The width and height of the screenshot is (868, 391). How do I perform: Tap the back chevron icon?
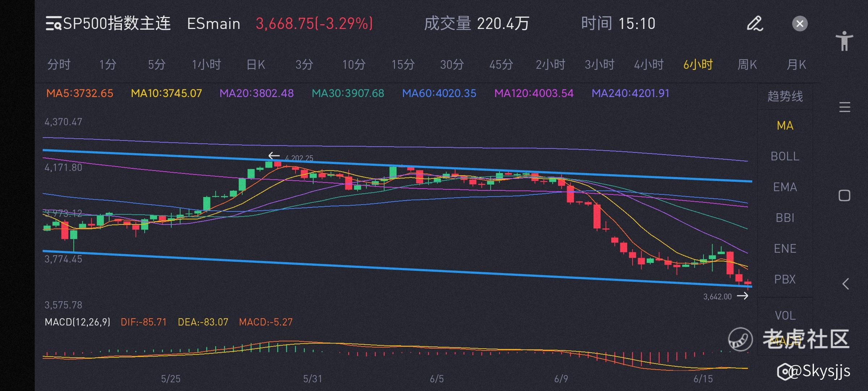tap(845, 284)
